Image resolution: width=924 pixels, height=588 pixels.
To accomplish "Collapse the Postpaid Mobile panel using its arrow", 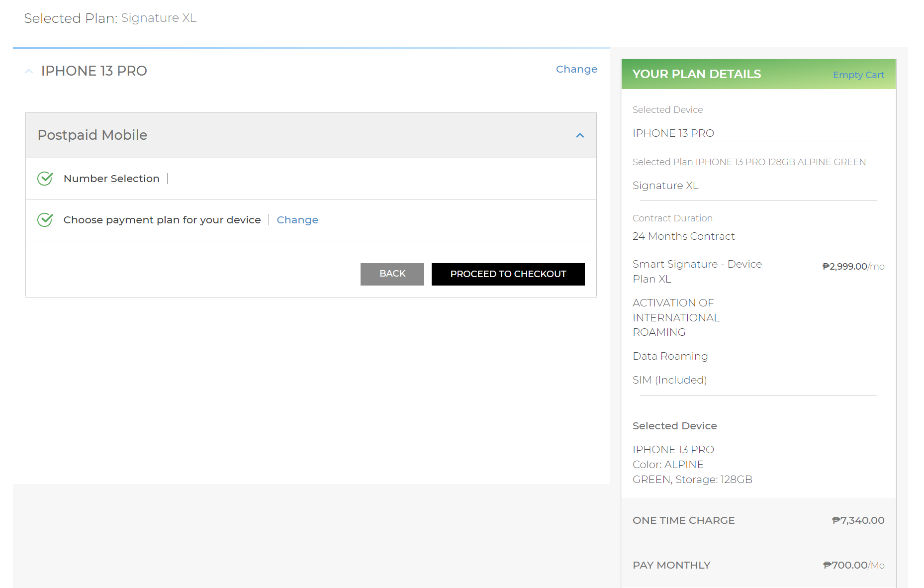I will (x=579, y=135).
